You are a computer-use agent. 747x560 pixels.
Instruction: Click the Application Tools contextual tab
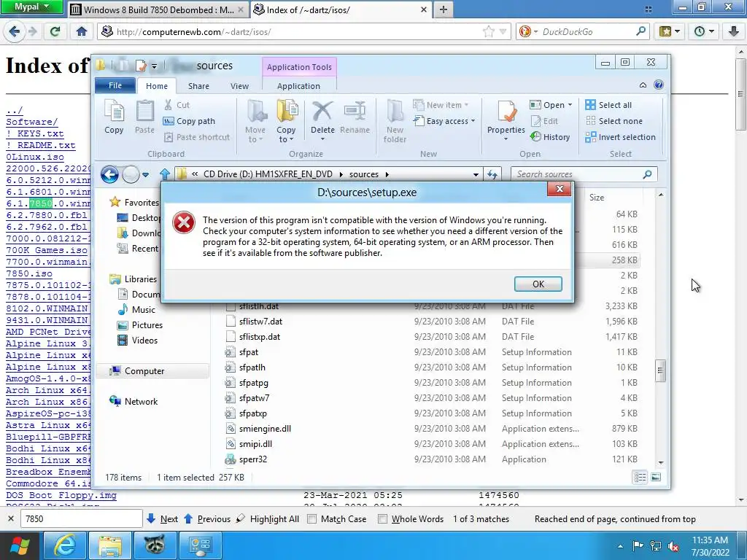pos(299,67)
